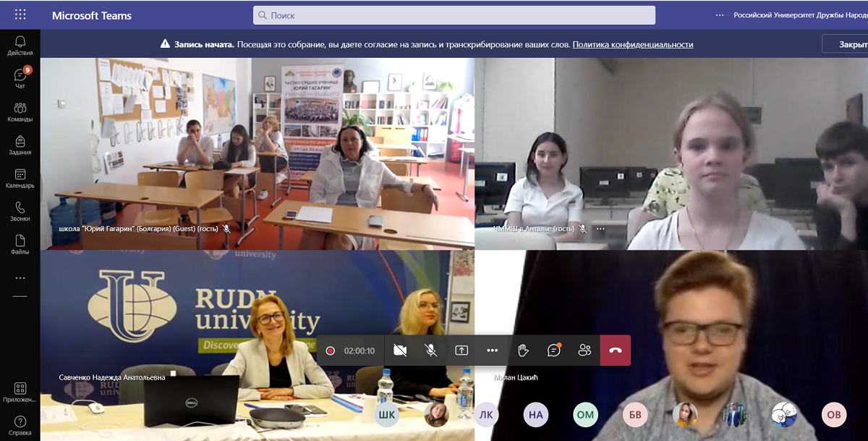
Task: Click the БВ participant avatar
Action: [x=635, y=415]
